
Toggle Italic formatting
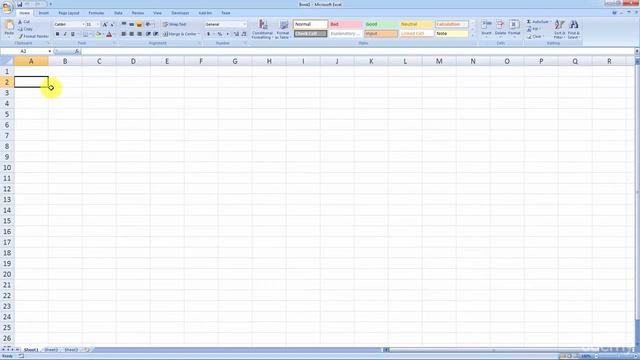65,34
